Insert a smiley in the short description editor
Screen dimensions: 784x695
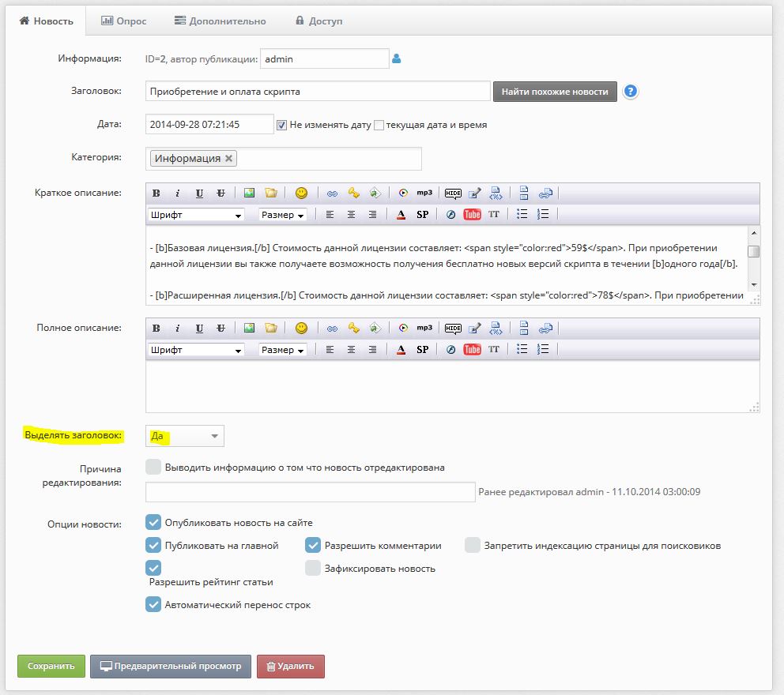tap(301, 193)
